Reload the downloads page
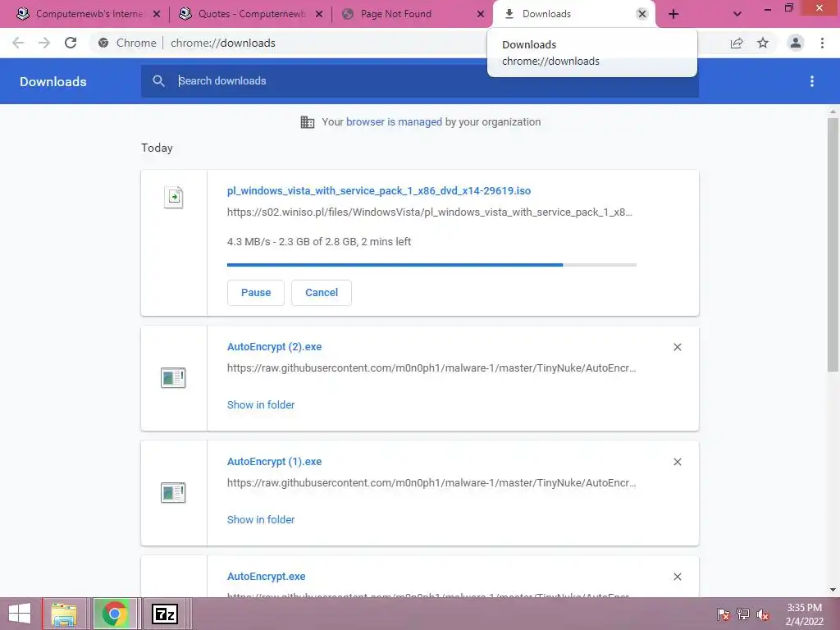 (x=71, y=43)
